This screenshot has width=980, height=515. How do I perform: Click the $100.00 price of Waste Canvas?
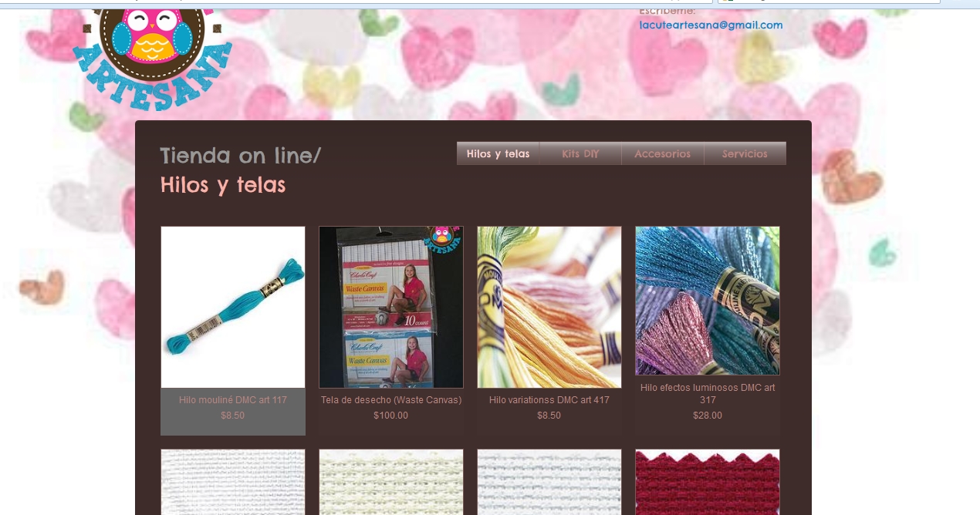391,416
